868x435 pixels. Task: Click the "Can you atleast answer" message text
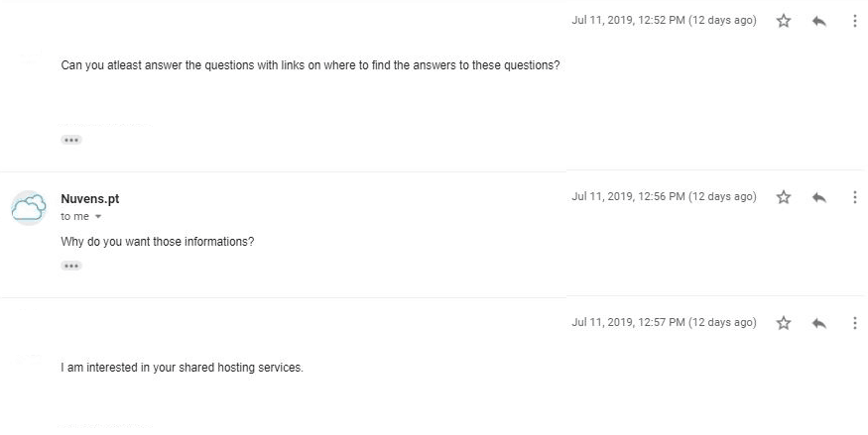pos(310,65)
